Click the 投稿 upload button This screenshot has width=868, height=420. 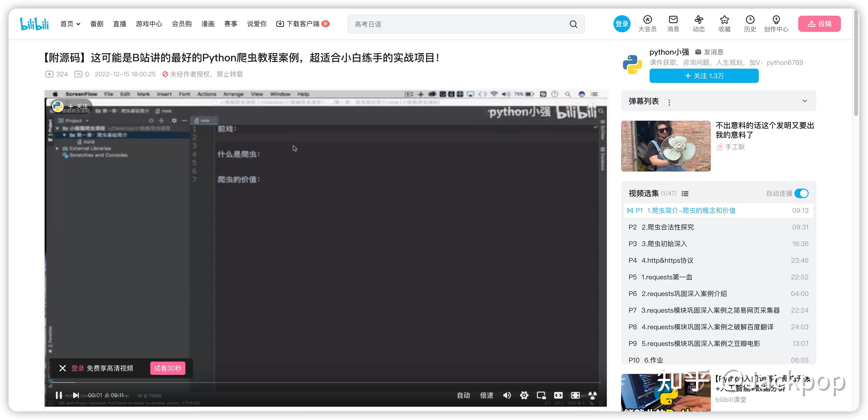819,24
